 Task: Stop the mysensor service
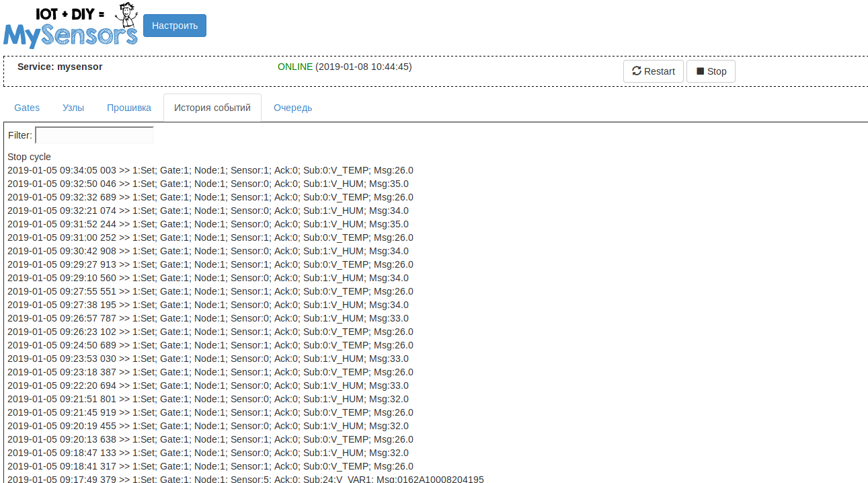[x=711, y=71]
